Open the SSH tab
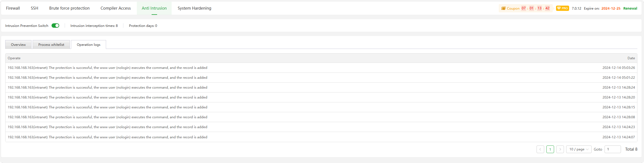 point(35,8)
